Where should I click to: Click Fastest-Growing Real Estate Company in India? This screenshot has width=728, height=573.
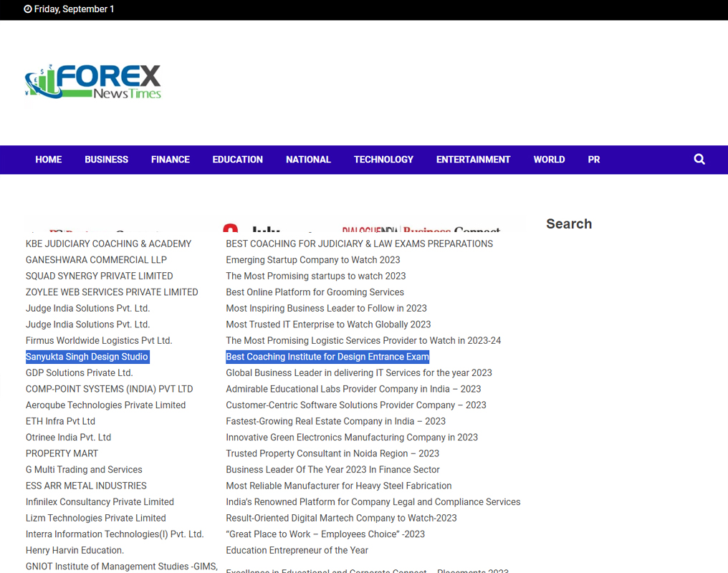(335, 421)
